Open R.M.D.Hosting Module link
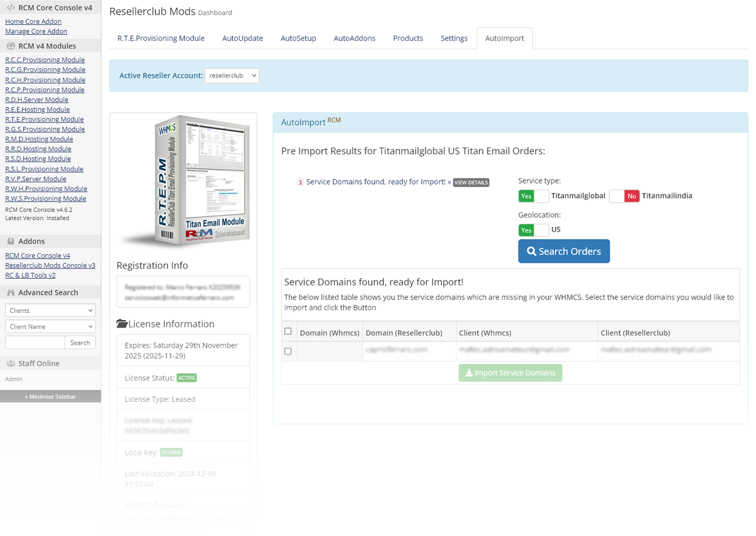This screenshot has height=536, width=756. coord(39,139)
